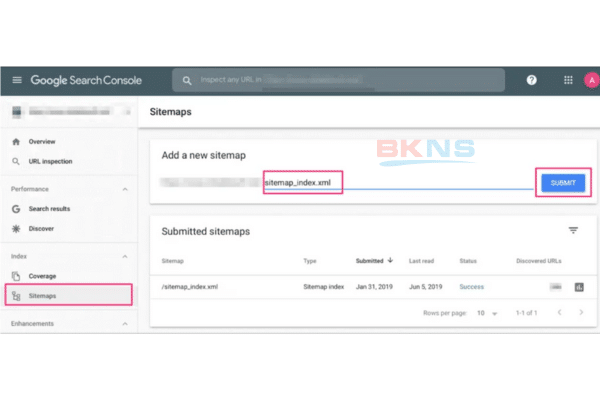Click the Google G Search results icon
This screenshot has height=400, width=600.
click(16, 209)
